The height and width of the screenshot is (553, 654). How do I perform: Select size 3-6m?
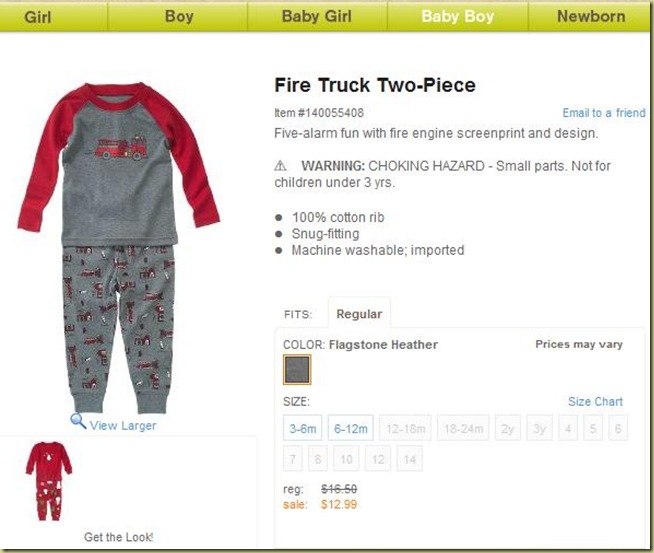click(x=302, y=428)
